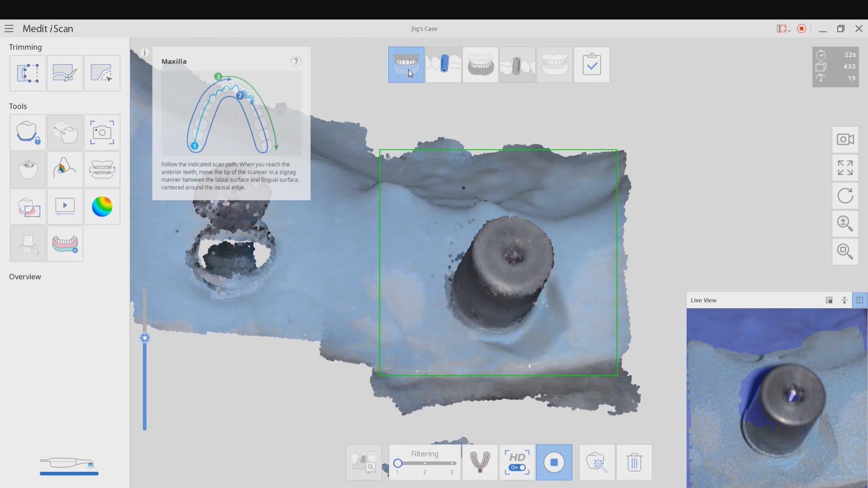Expand the screen capture mode dropdown
Viewport: 868px width, 488px height.
point(789,30)
